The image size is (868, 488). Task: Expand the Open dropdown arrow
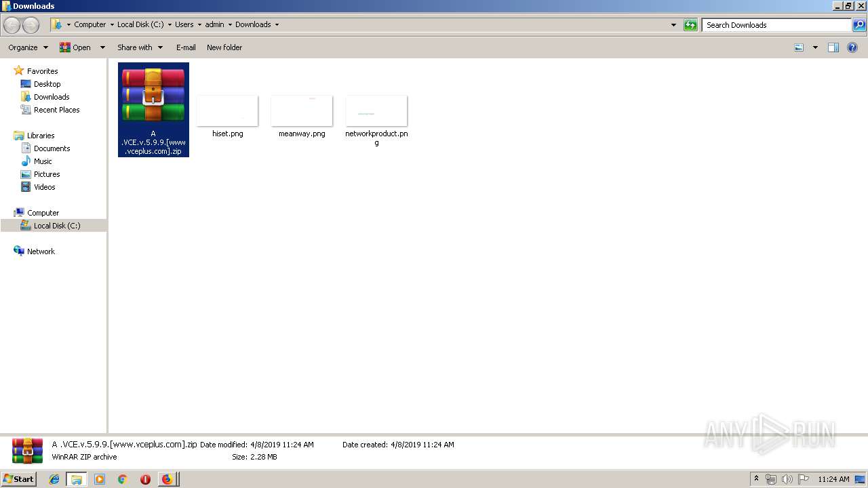[102, 47]
